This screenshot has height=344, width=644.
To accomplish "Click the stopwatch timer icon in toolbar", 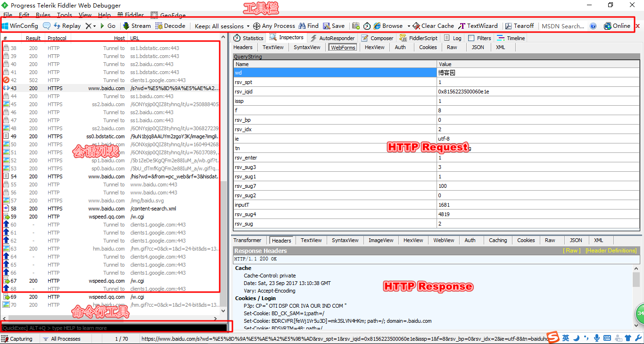I will [367, 26].
